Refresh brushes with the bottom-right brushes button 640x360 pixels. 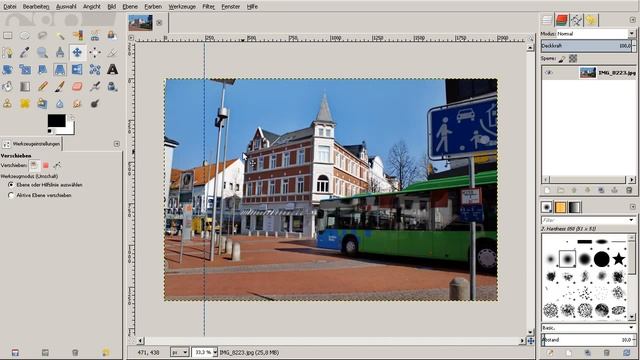[627, 353]
